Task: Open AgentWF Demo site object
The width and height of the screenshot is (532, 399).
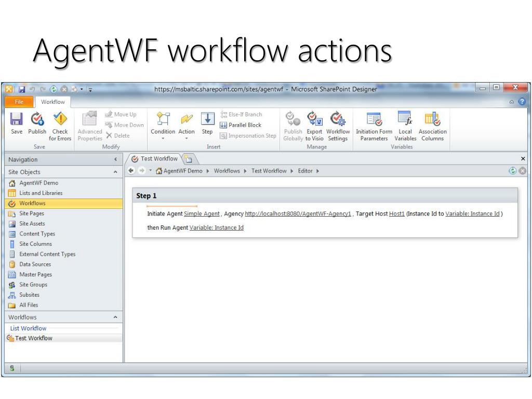Action: coord(64,183)
